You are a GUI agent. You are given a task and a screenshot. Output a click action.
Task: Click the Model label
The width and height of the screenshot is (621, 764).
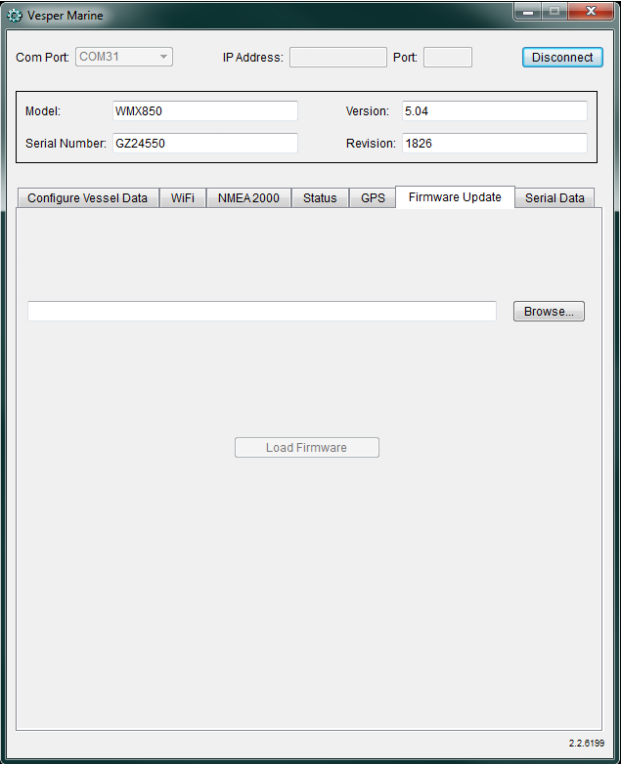(43, 111)
